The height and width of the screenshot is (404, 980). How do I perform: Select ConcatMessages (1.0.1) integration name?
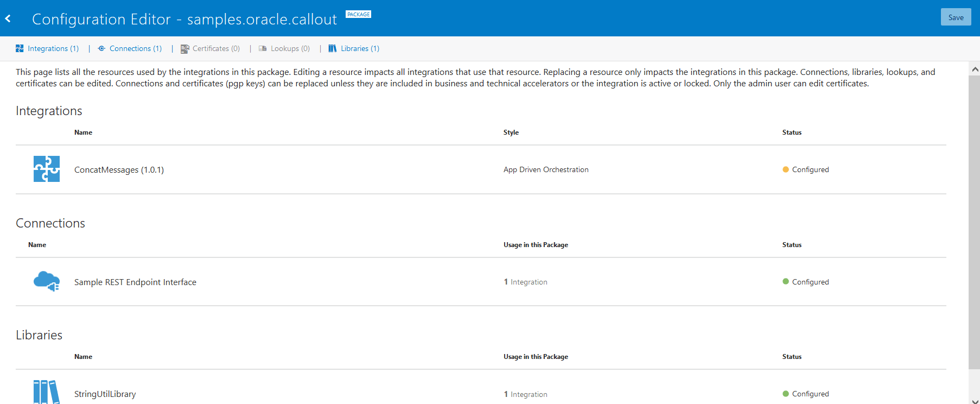click(119, 169)
